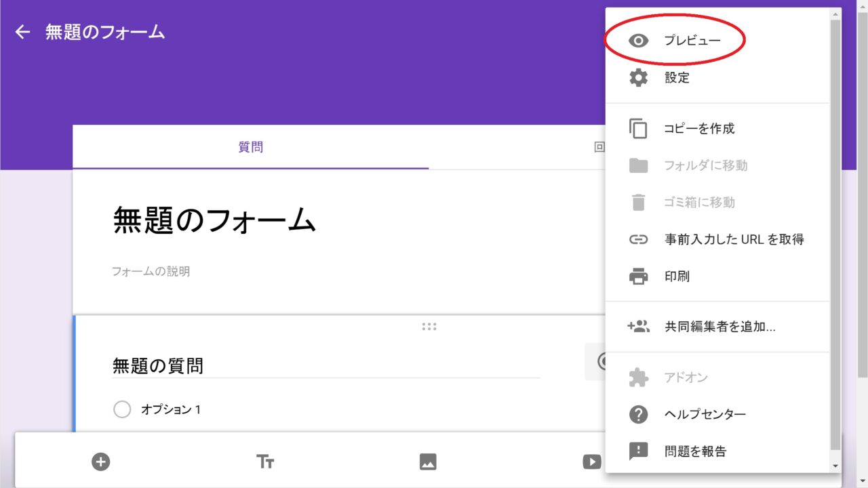
Task: Select the オプション 1 radio button
Action: point(122,409)
